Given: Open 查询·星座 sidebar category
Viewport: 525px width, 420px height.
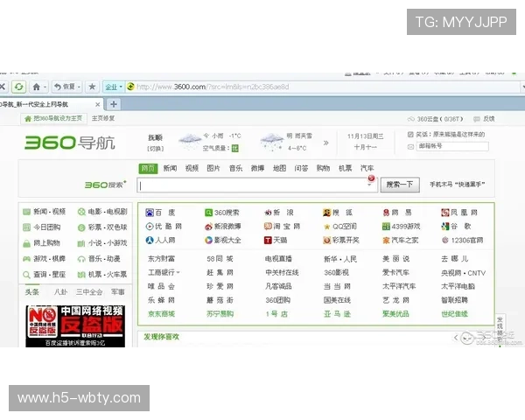Looking at the screenshot, I should point(44,275).
